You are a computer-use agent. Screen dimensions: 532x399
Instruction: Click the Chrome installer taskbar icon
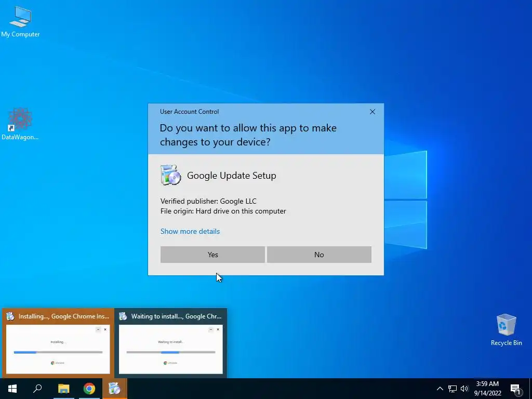point(115,389)
